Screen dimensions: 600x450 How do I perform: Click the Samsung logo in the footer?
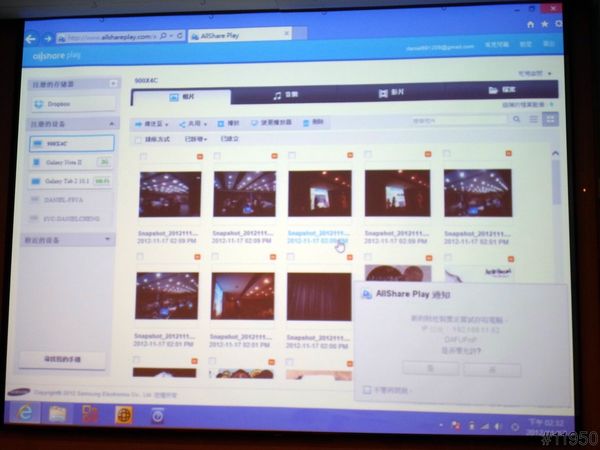[x=19, y=392]
